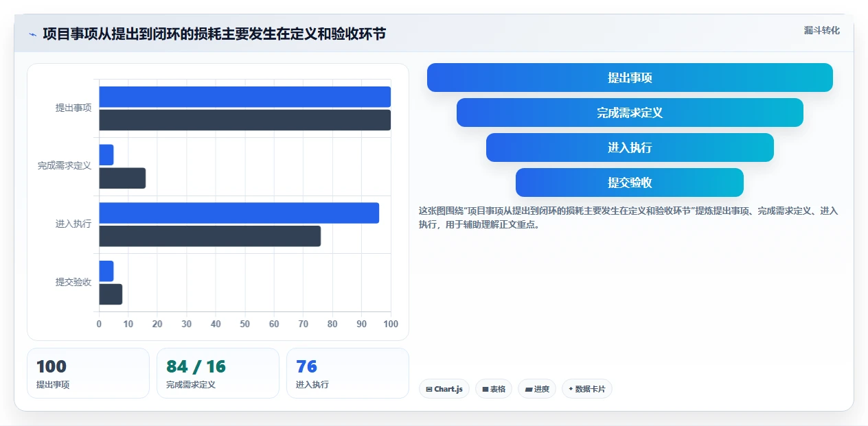Select the 提交验收 funnel stage
Image resolution: width=868 pixels, height=426 pixels.
tap(630, 182)
